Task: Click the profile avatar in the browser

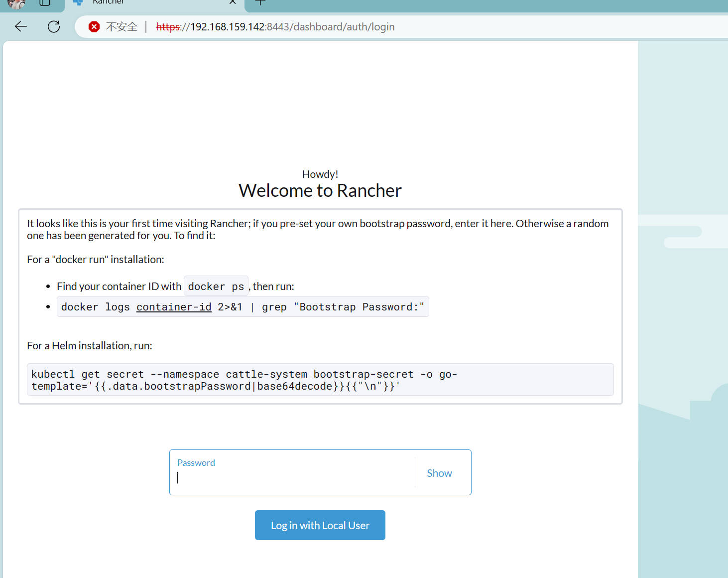Action: click(16, 3)
